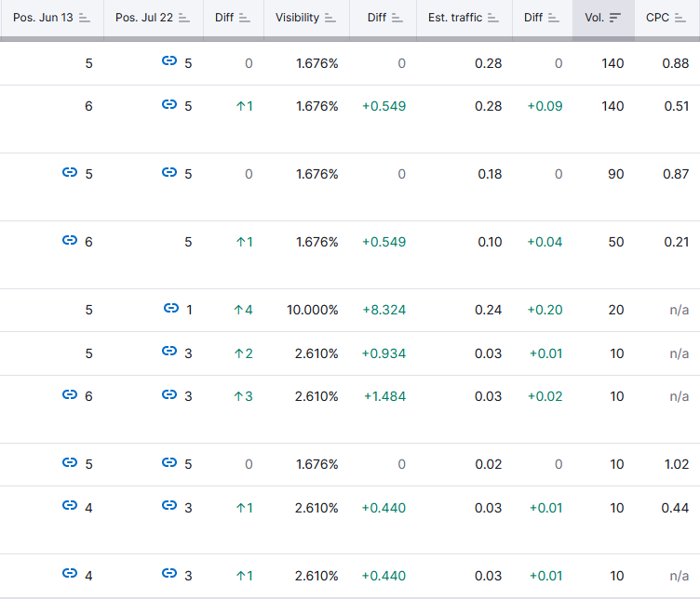Viewport: 700px width, 599px height.
Task: Open Jul 22 link icon in first row
Action: click(169, 60)
